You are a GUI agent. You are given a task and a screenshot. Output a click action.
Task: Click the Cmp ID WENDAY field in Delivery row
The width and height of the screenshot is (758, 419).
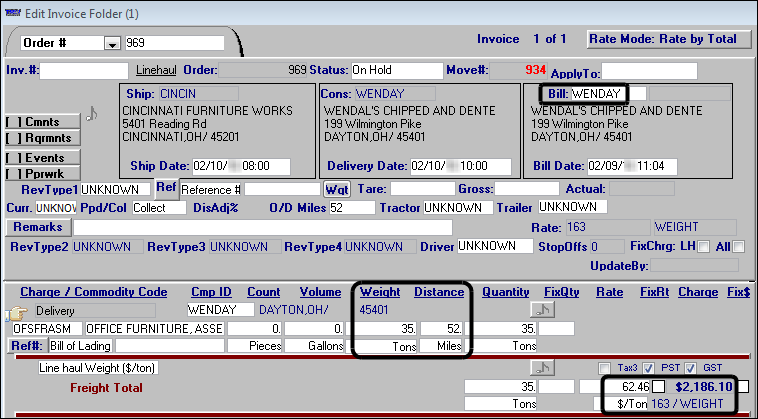point(220,309)
